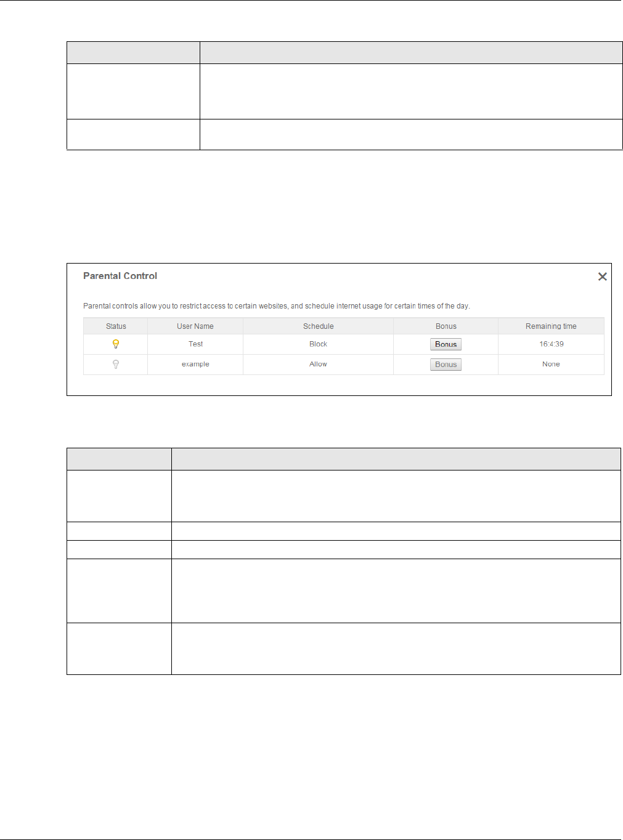Click the User Name column header
The image size is (623, 840).
pyautogui.click(x=195, y=326)
